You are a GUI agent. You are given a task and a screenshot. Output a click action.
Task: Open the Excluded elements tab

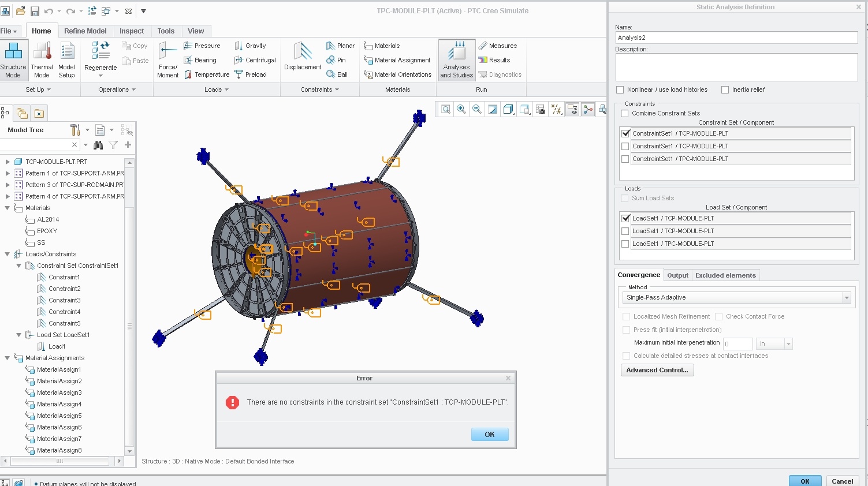click(725, 275)
